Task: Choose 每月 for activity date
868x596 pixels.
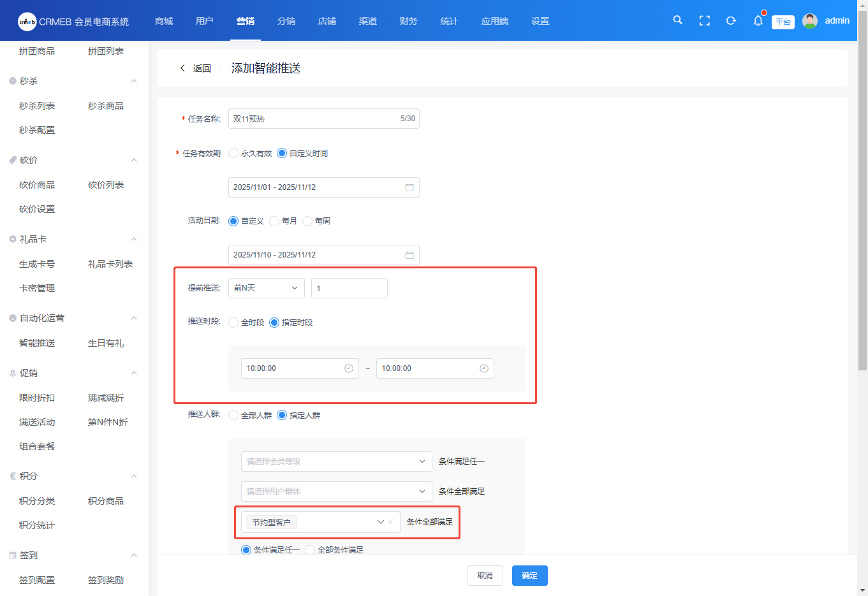Action: pyautogui.click(x=274, y=221)
